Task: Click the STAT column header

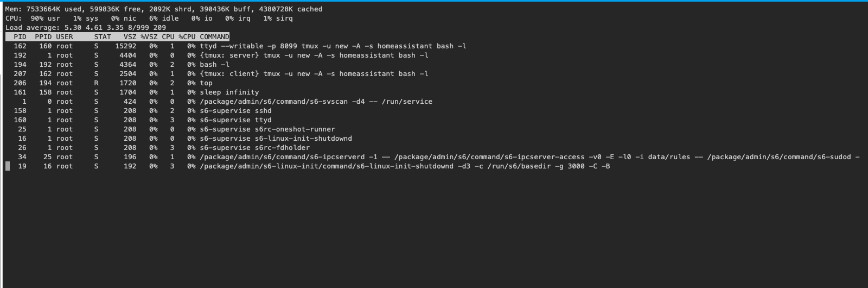Action: [103, 37]
